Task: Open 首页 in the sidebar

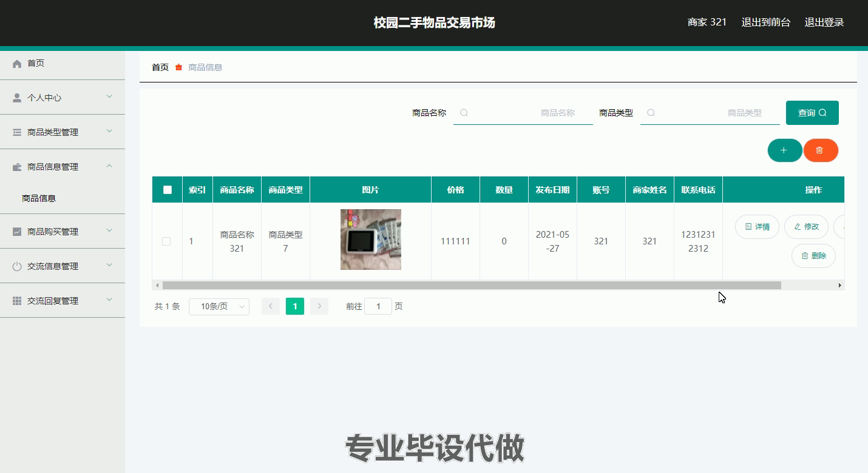Action: coord(63,63)
